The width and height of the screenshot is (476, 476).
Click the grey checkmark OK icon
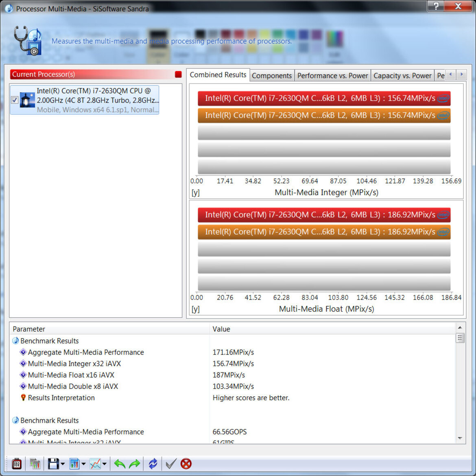click(x=171, y=463)
